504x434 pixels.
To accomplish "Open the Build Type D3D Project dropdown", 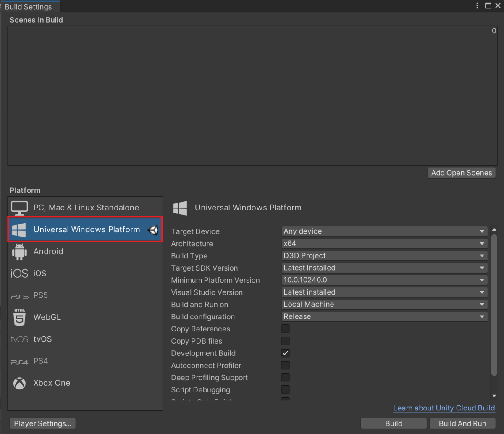I will coord(384,256).
